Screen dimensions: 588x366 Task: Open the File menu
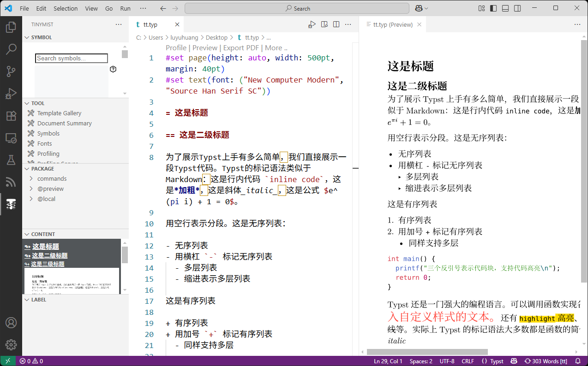24,8
